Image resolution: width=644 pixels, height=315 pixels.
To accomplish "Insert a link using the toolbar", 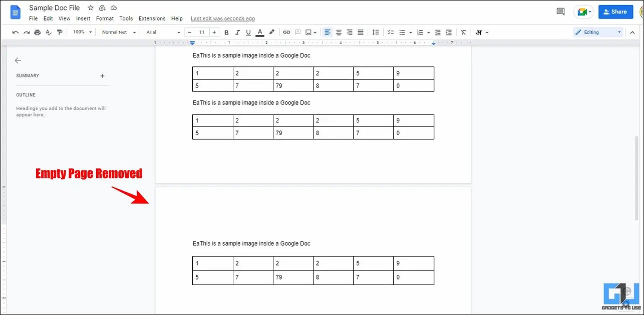I will click(x=286, y=32).
